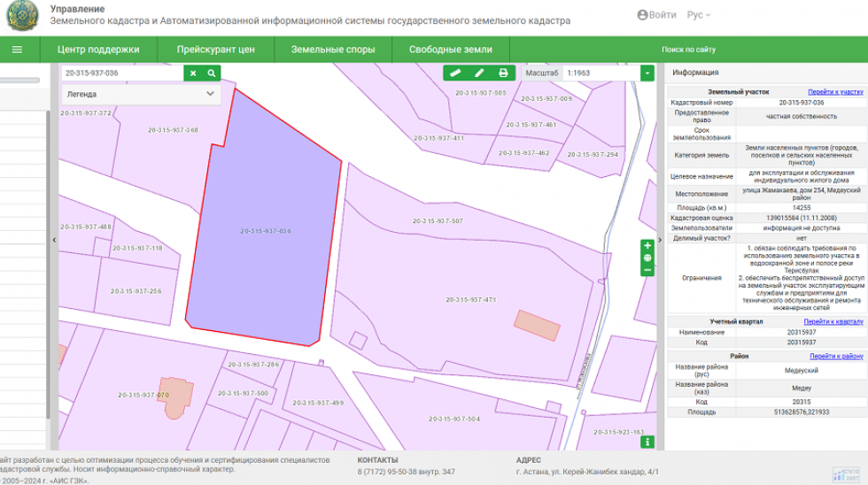Follow the Перейти к участку link
Viewport: 868px width, 485px height.
coord(834,91)
